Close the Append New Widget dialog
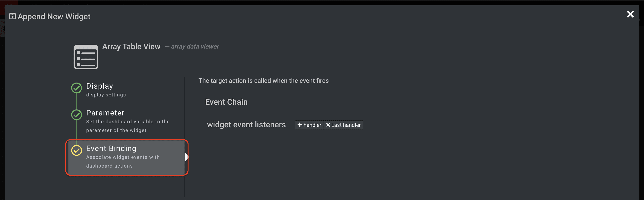Image resolution: width=644 pixels, height=200 pixels. 630,14
